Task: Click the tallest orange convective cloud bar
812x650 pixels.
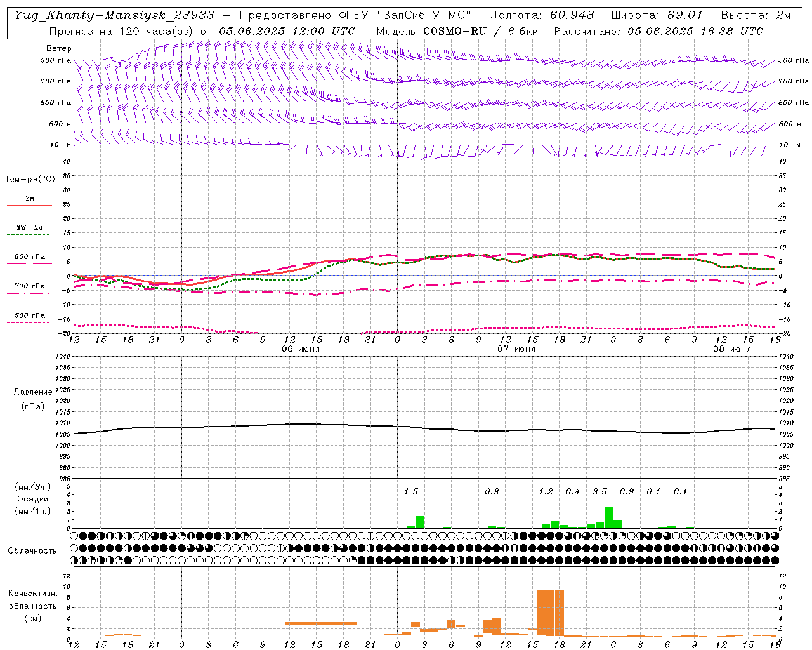Action: click(551, 613)
